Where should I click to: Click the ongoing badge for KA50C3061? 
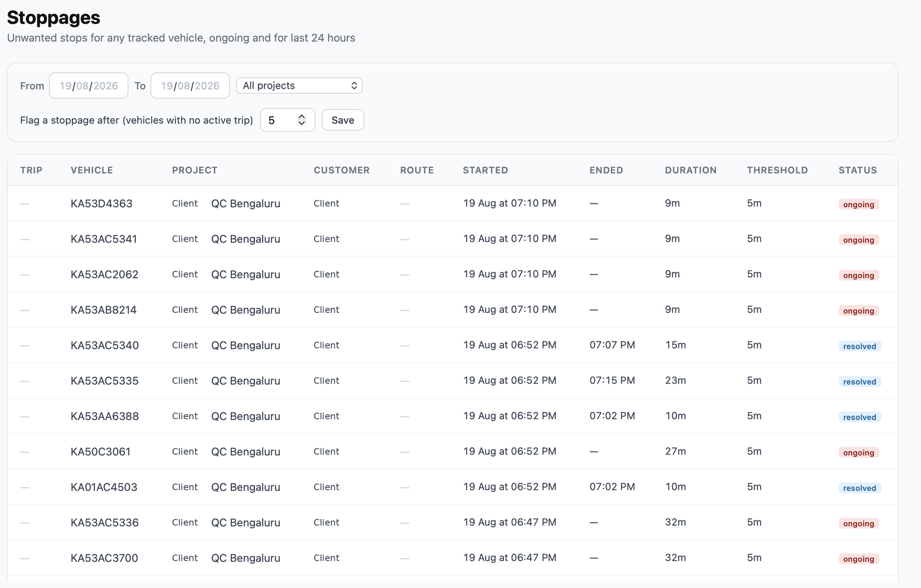coord(859,453)
